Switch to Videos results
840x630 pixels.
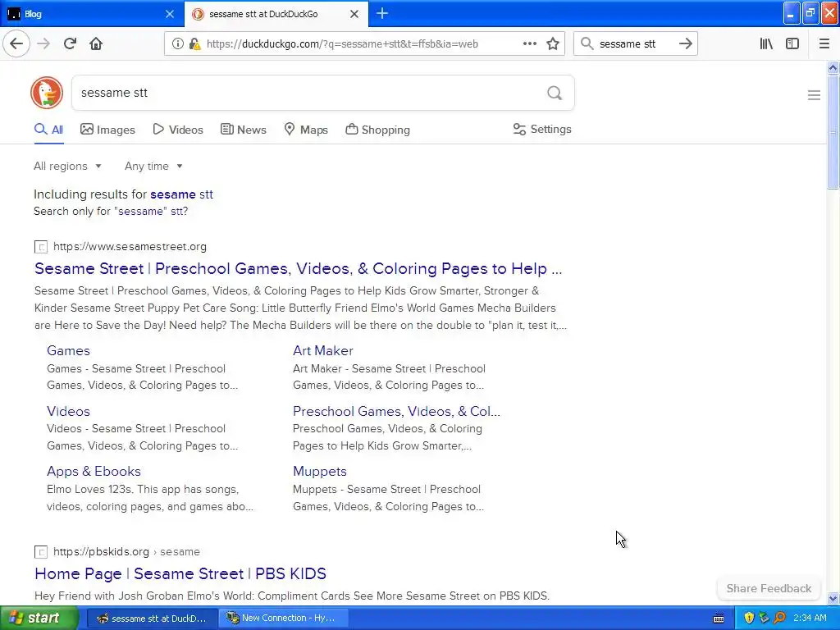click(178, 130)
